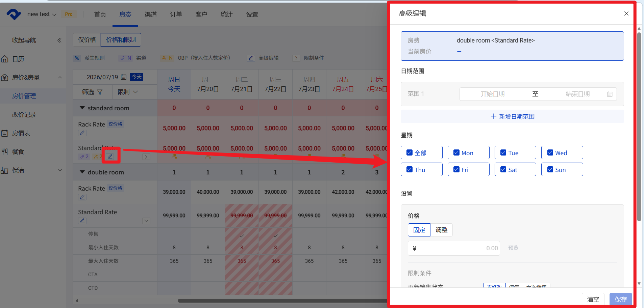Uncheck the Sun checkbox
Screen dimensions: 644x308
(x=550, y=170)
